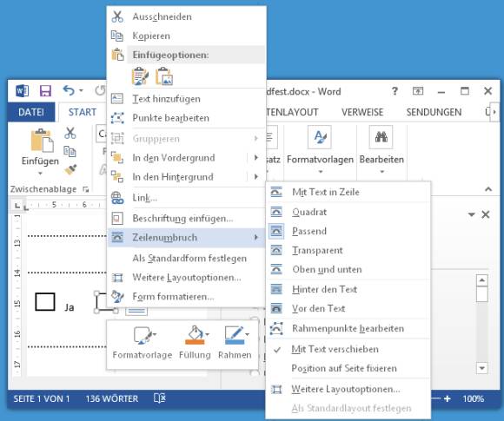Image resolution: width=504 pixels, height=421 pixels.
Task: Click the proofing book icon in status bar
Action: [159, 398]
